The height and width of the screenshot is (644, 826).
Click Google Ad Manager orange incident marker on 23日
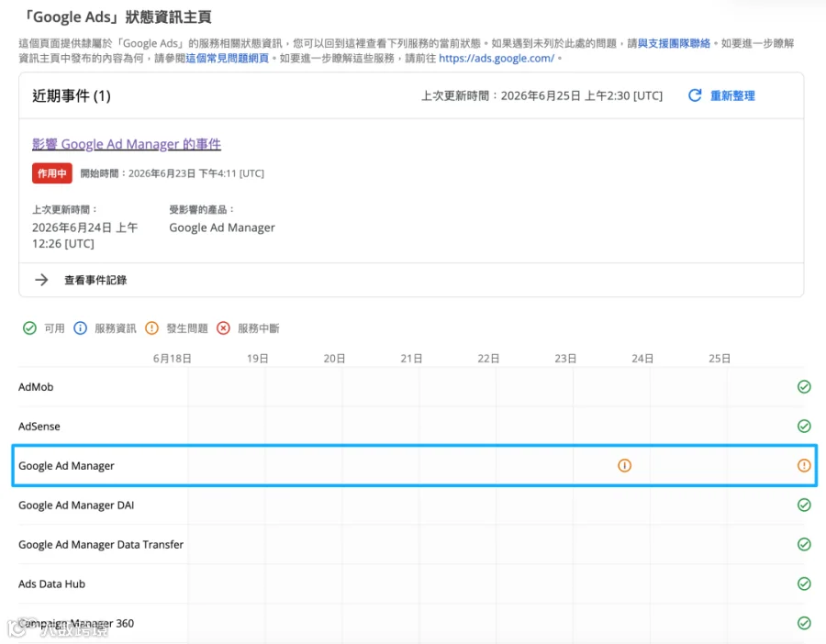pyautogui.click(x=624, y=465)
